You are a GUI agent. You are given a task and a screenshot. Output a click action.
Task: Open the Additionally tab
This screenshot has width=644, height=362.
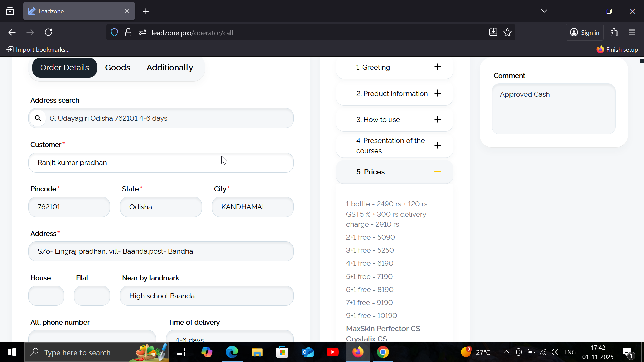(169, 68)
